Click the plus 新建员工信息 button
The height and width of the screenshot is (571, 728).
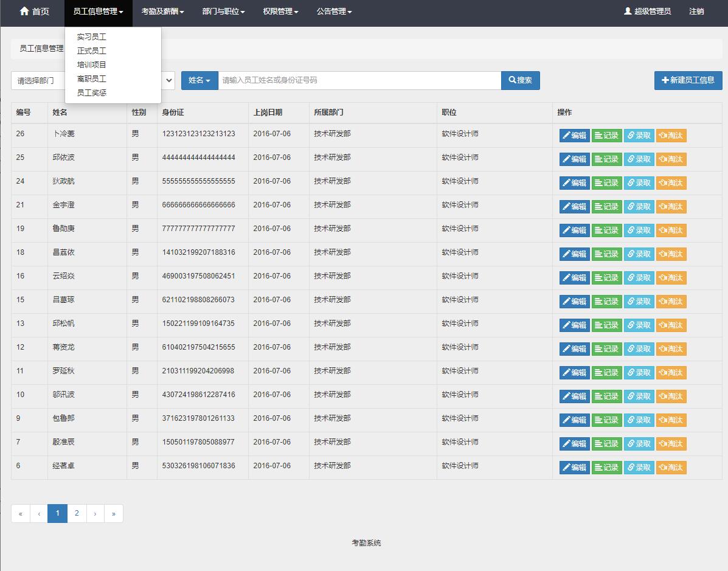688,80
